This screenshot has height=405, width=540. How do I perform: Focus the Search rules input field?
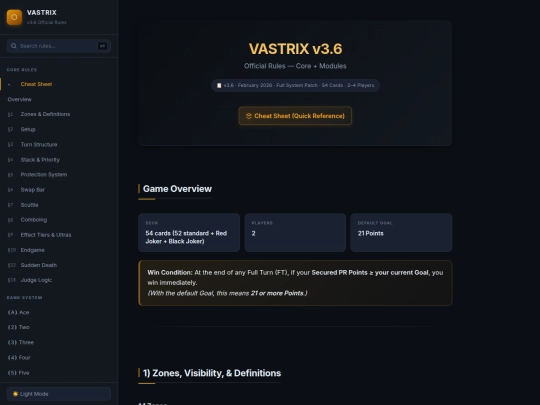(x=59, y=46)
